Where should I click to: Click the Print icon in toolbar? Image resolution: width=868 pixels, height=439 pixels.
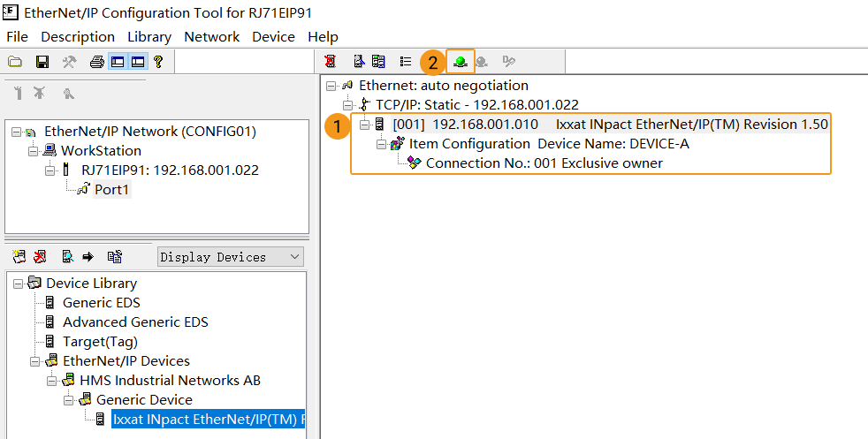(x=97, y=62)
